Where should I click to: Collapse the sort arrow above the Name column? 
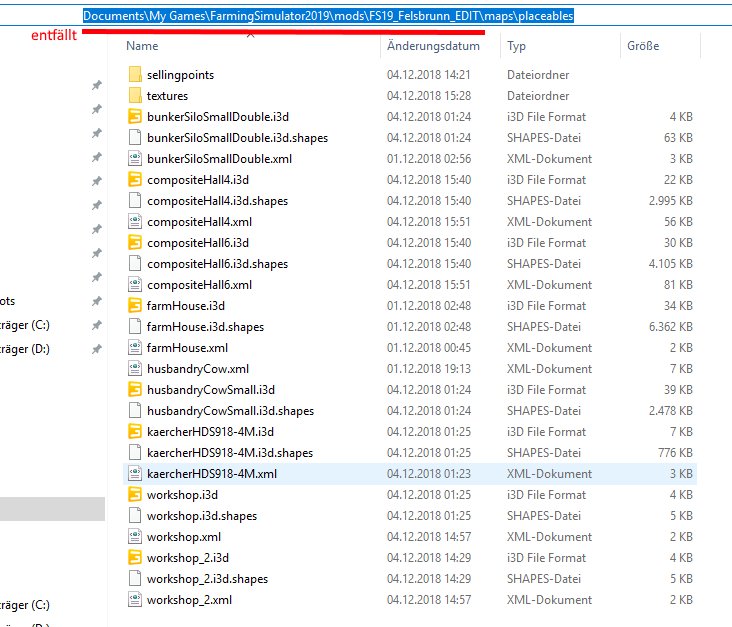(251, 33)
